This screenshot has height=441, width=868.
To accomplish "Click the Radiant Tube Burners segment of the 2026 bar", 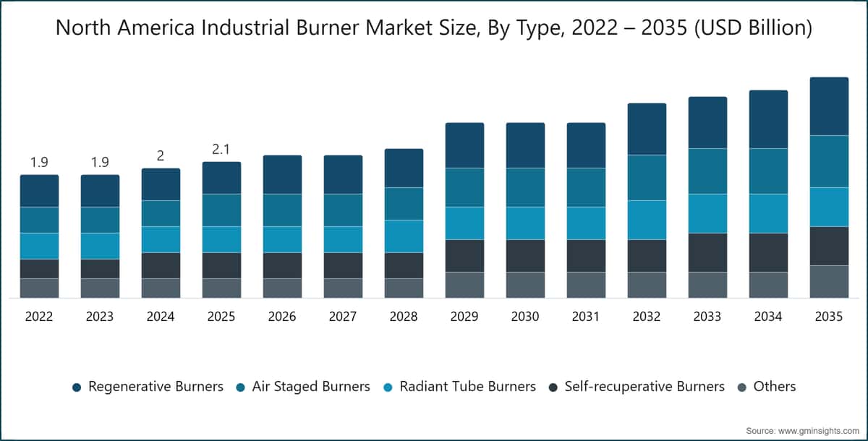I will [282, 240].
